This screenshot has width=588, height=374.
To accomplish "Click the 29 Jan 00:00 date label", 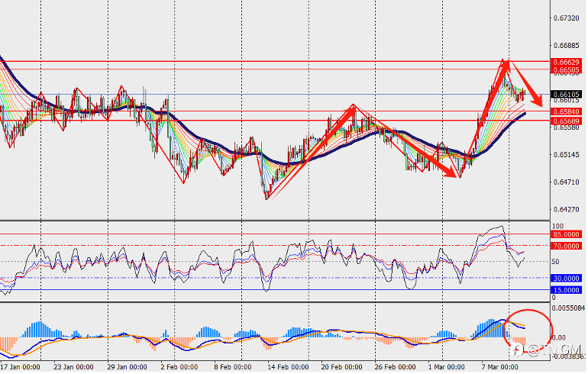I will [x=127, y=367].
